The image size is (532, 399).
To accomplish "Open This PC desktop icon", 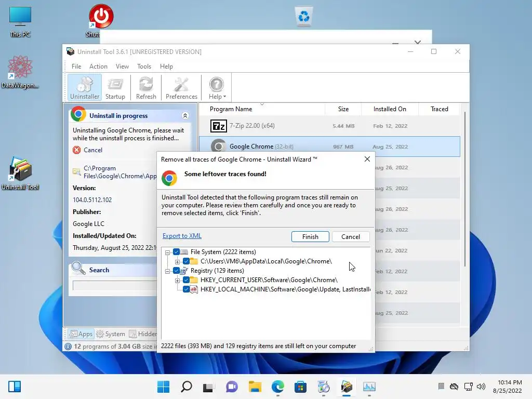I will point(20,22).
